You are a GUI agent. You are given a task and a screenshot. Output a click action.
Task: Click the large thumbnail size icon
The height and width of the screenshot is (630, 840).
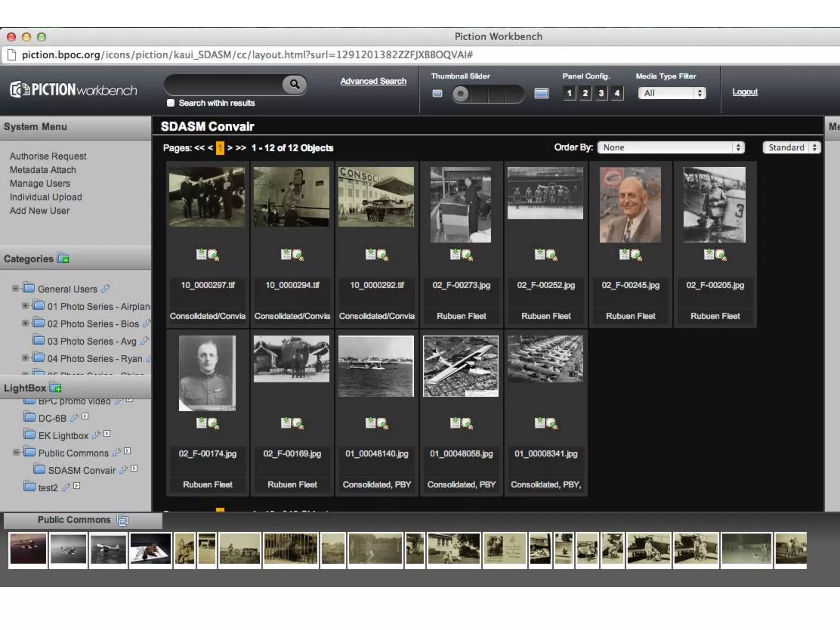pyautogui.click(x=541, y=94)
